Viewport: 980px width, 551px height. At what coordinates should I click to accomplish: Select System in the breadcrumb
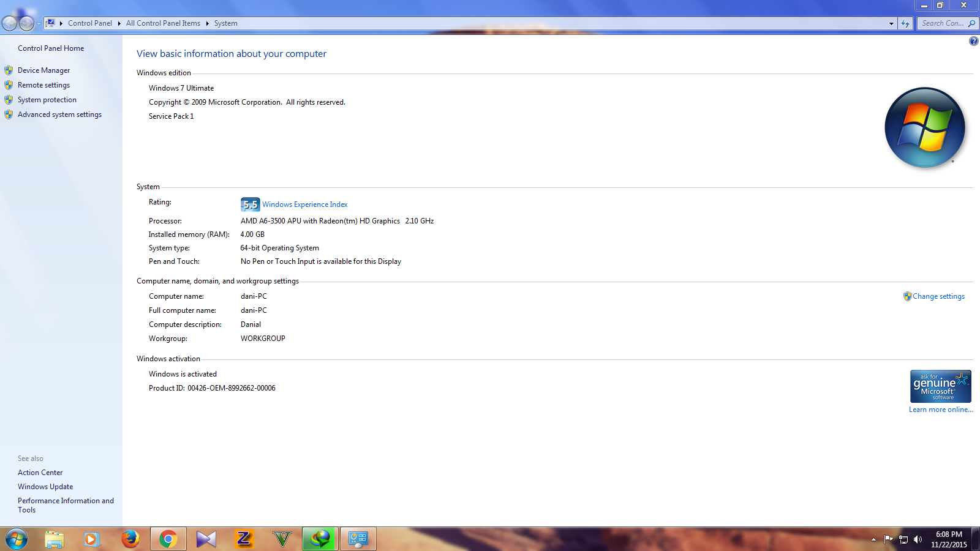(226, 23)
